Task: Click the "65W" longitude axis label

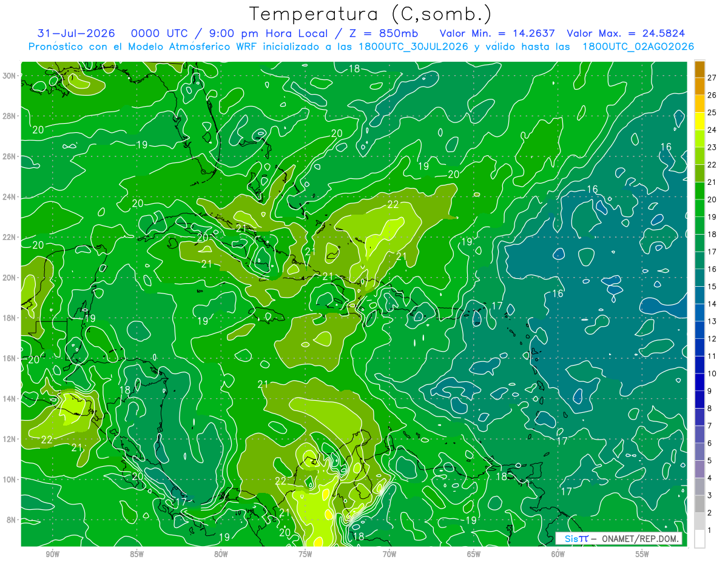Action: (x=474, y=554)
